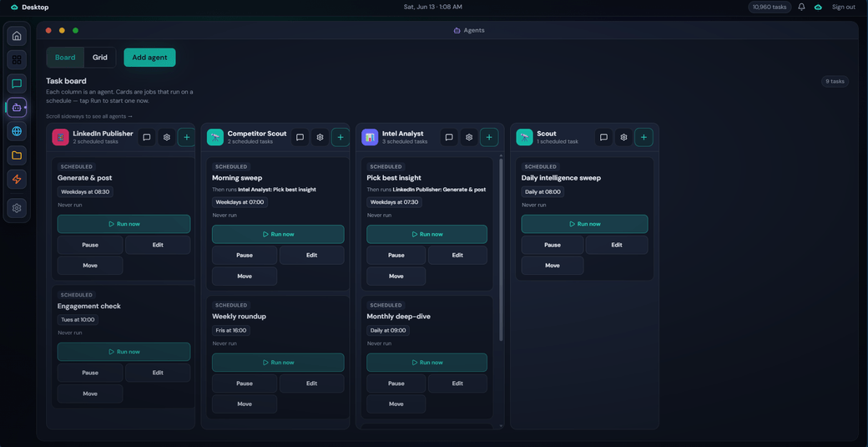Click the LinkedIn Publisher agent avatar
Screen dimensions: 868x447
point(60,137)
